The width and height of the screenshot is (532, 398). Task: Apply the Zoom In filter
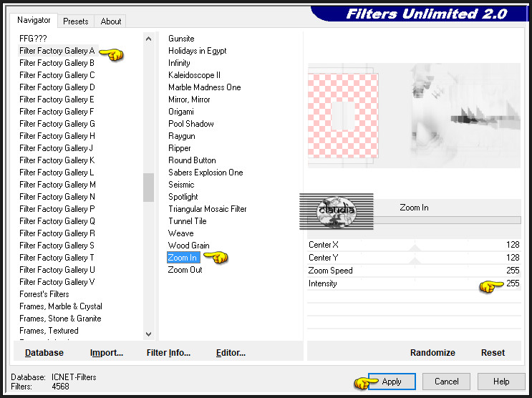pos(392,382)
